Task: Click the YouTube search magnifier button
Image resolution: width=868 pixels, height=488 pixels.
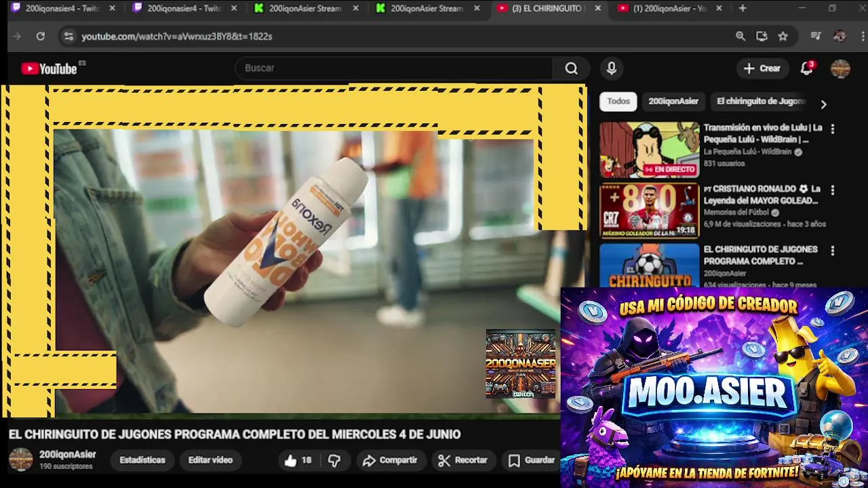Action: coord(572,68)
